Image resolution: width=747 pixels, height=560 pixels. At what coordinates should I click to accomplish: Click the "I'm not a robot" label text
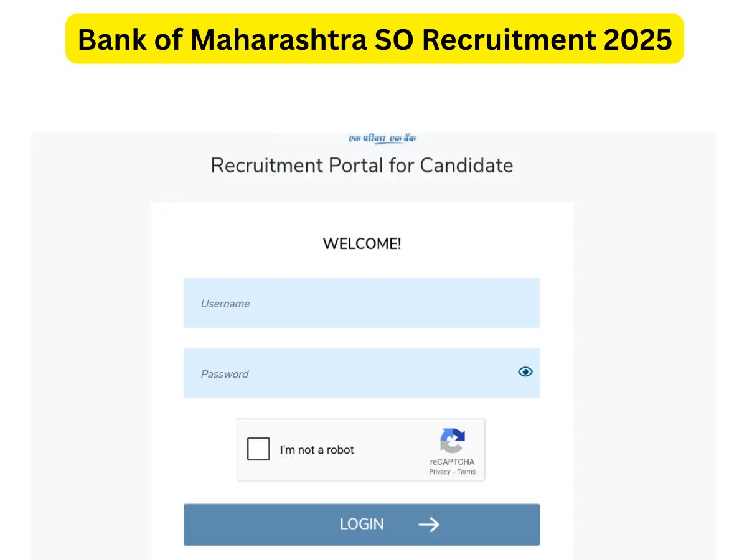(x=317, y=450)
